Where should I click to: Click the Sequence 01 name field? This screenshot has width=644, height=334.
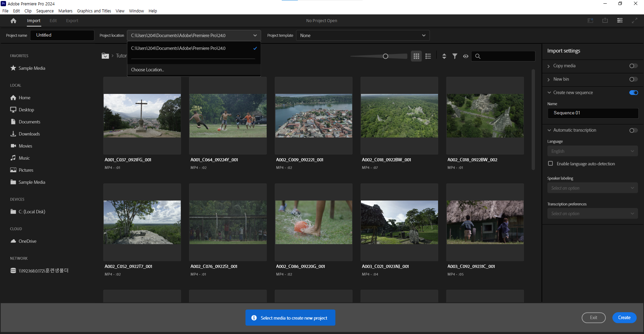593,113
